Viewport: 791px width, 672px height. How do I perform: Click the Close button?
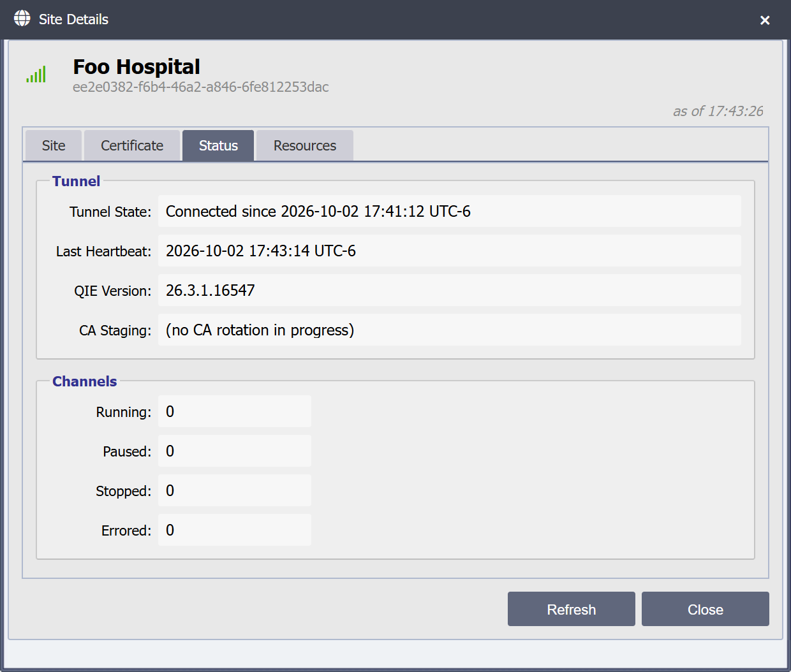[x=706, y=609]
